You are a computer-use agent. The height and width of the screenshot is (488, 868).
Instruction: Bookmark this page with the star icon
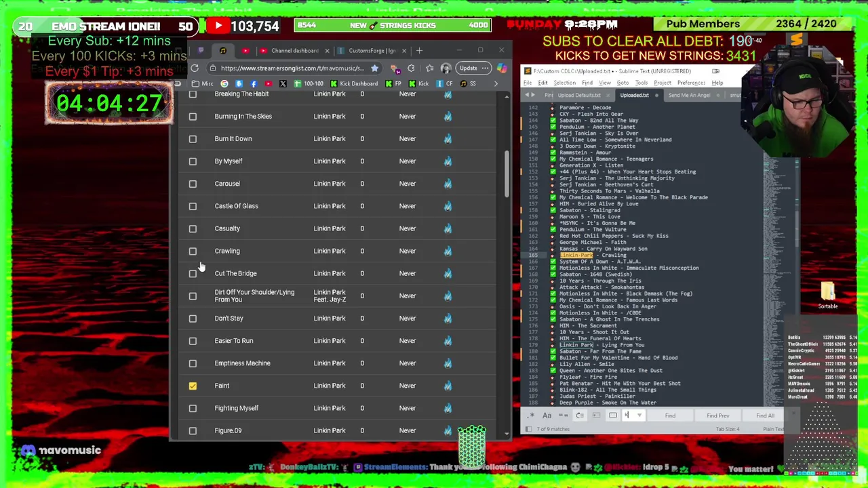374,68
